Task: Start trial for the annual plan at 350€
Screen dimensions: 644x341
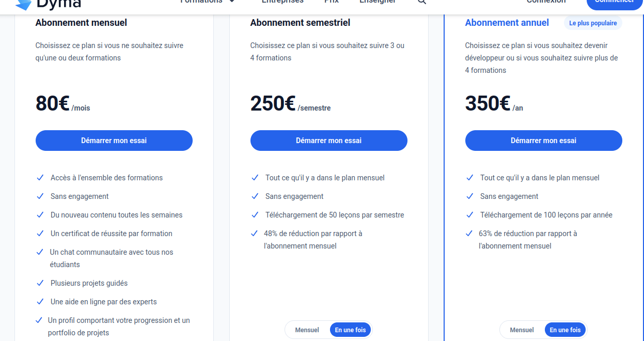Action: [543, 141]
